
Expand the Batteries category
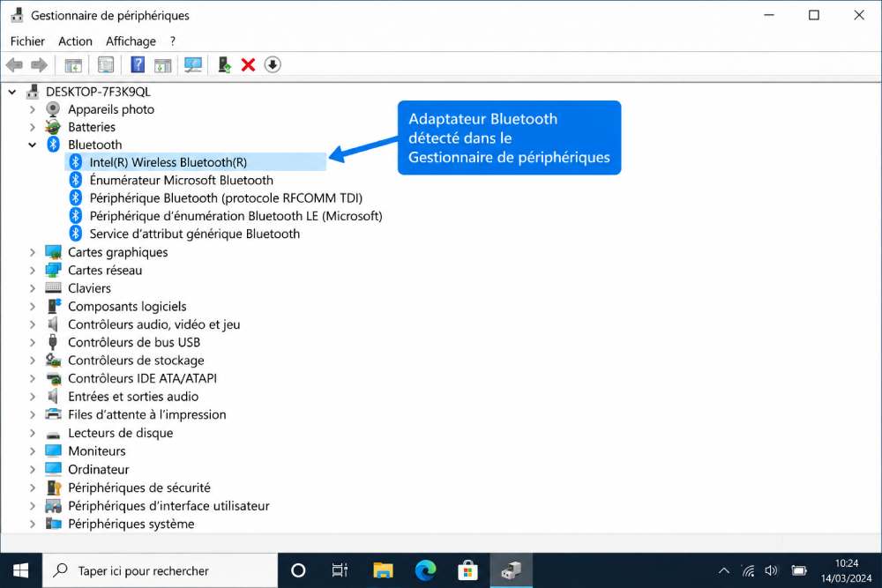pyautogui.click(x=33, y=128)
